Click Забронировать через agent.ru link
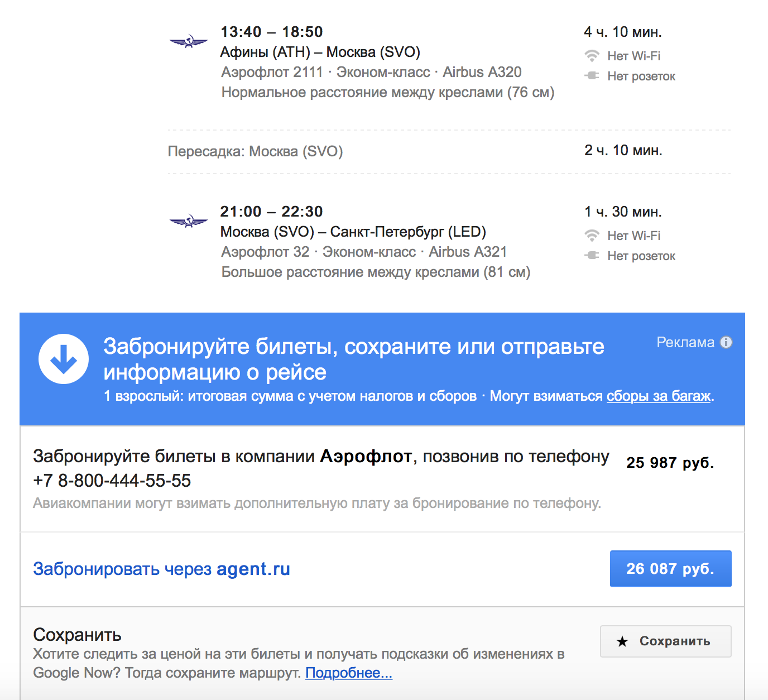This screenshot has width=768, height=700. [161, 569]
